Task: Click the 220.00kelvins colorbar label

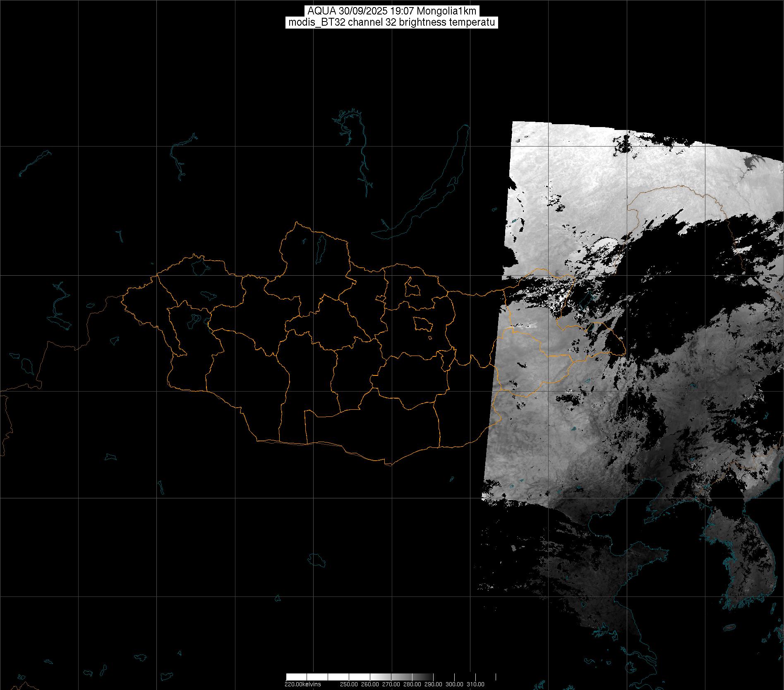Action: tap(302, 684)
